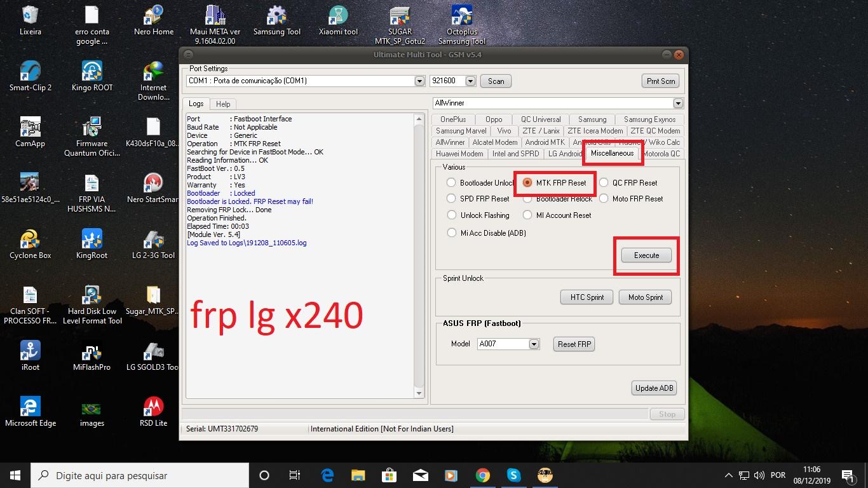The width and height of the screenshot is (868, 488).
Task: Open Internet Download shortcut on desktop
Action: 154,81
